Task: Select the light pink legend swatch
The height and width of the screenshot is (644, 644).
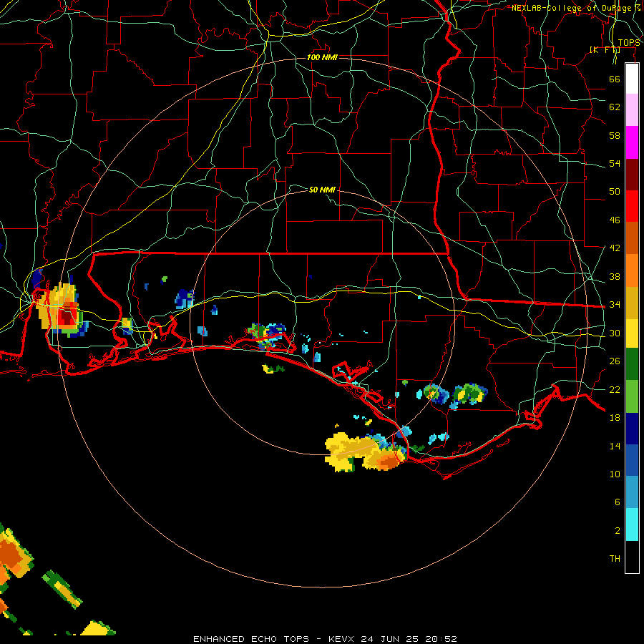Action: point(632,110)
